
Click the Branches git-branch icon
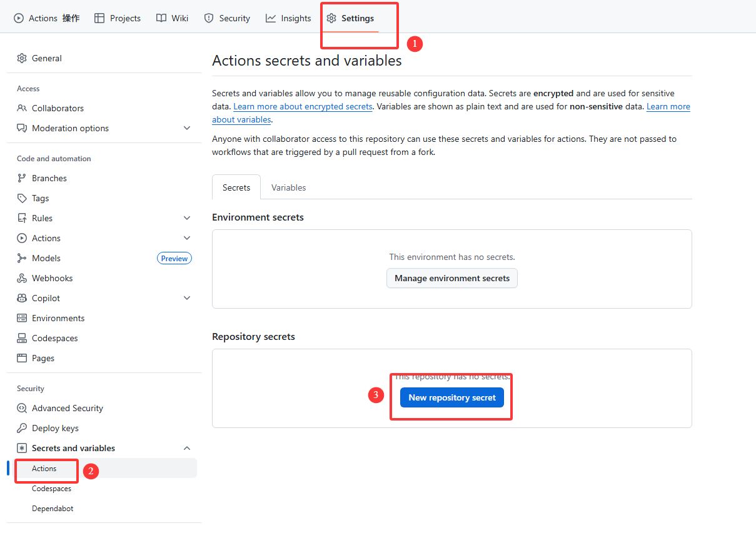pos(22,178)
